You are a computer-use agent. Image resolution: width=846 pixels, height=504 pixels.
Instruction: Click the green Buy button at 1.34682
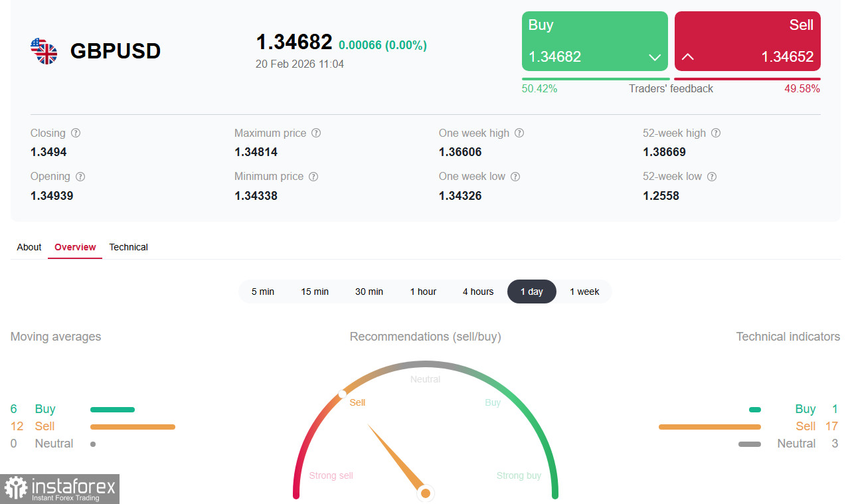click(x=594, y=41)
